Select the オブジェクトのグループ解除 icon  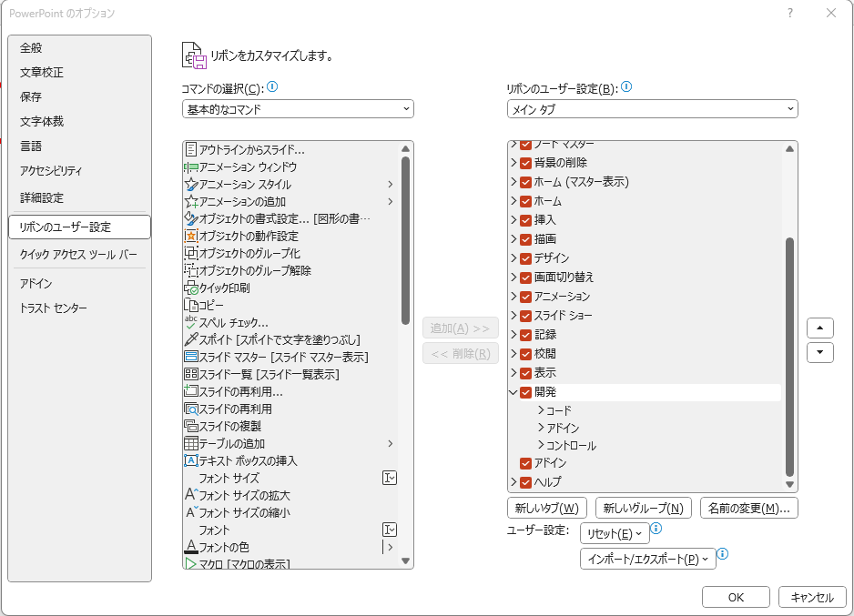(x=191, y=270)
